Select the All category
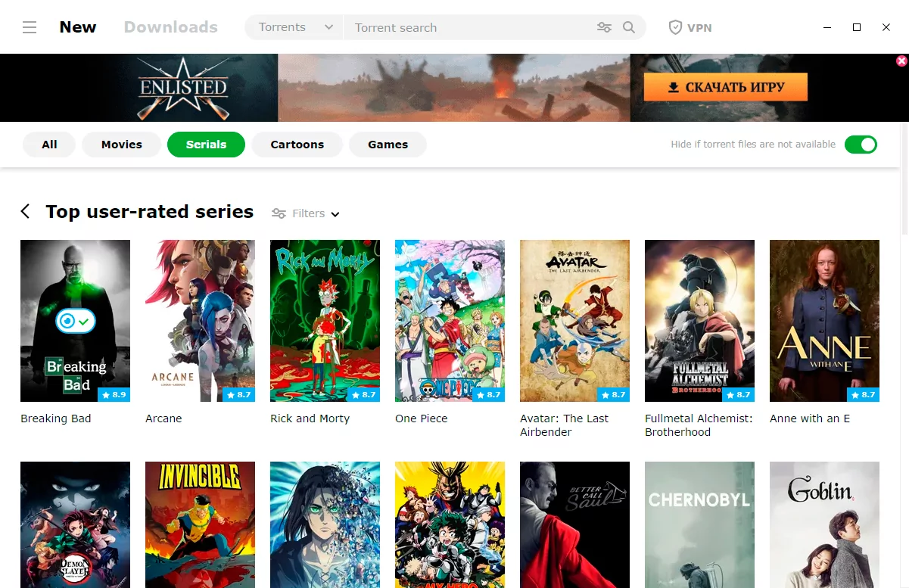The height and width of the screenshot is (588, 909). tap(49, 145)
